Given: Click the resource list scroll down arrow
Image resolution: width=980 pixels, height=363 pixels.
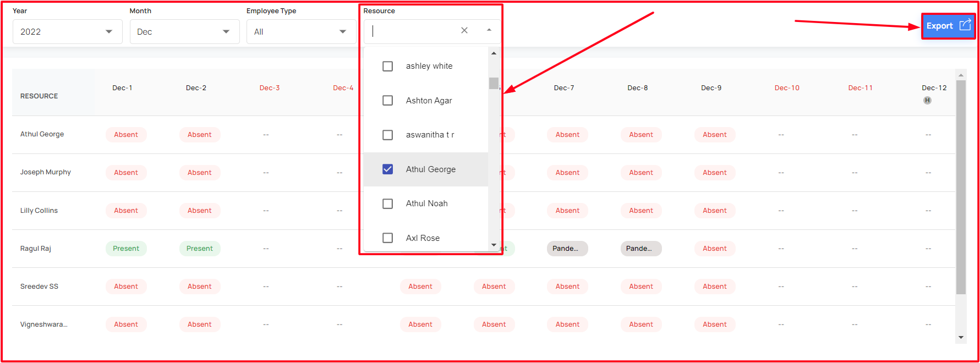Looking at the screenshot, I should [494, 245].
